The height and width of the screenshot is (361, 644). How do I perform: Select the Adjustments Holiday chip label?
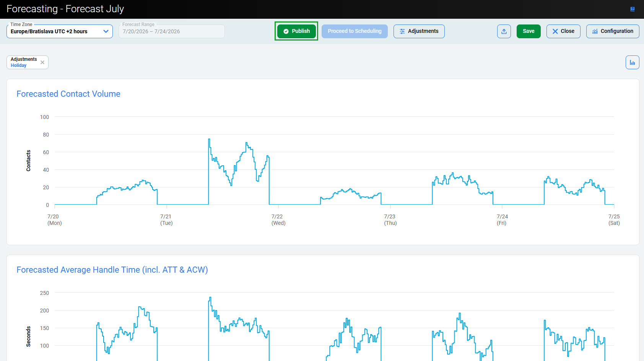24,62
